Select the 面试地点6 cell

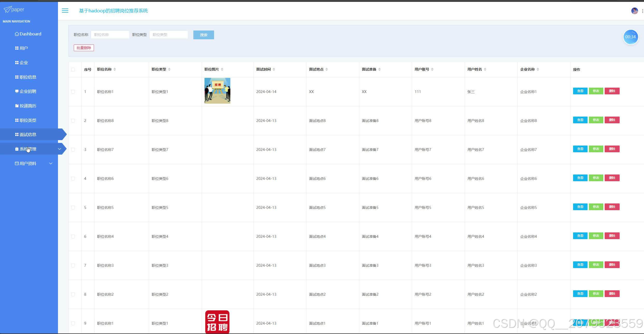click(x=317, y=179)
